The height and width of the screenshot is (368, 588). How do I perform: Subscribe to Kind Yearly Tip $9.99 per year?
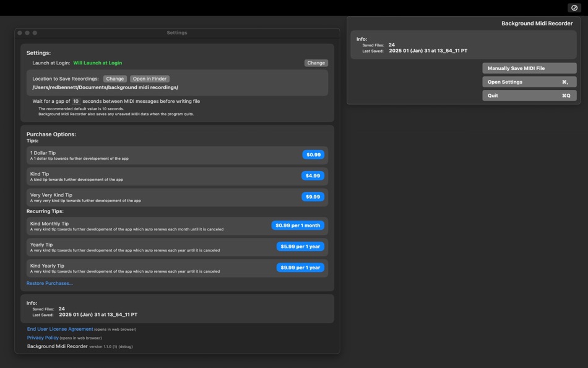click(x=300, y=268)
